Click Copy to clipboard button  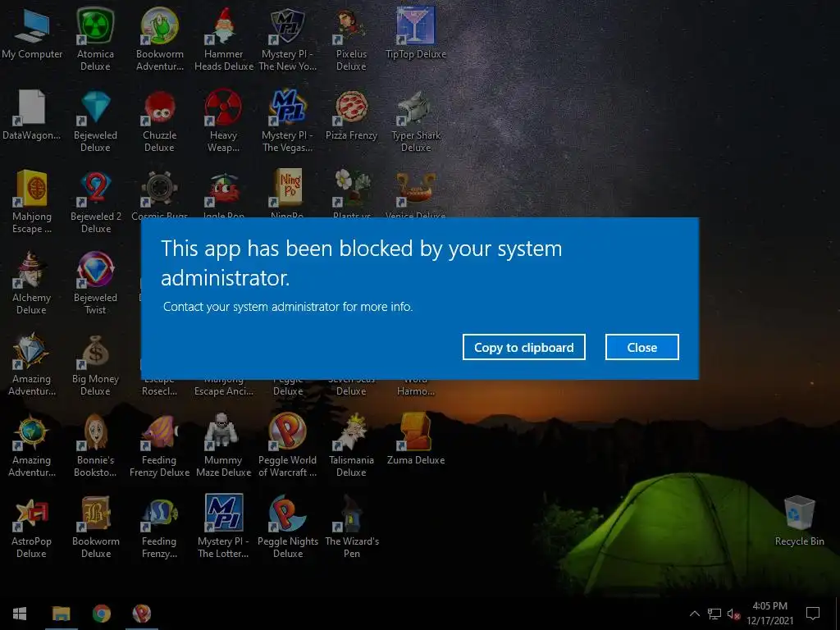point(524,347)
